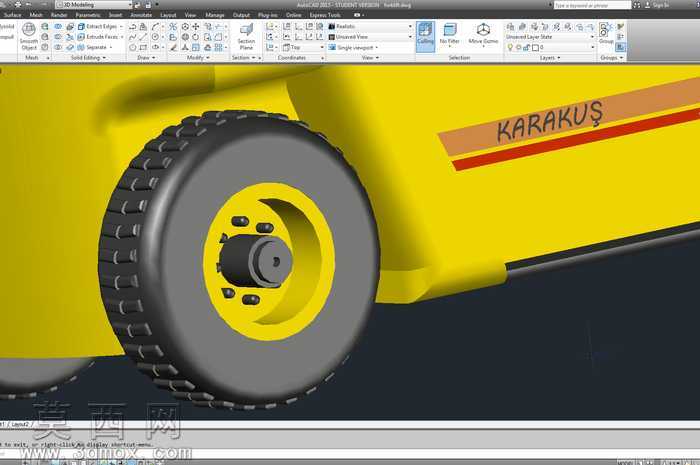Toggle the Culling selection button
Screen dimensions: 700x465
coord(425,36)
